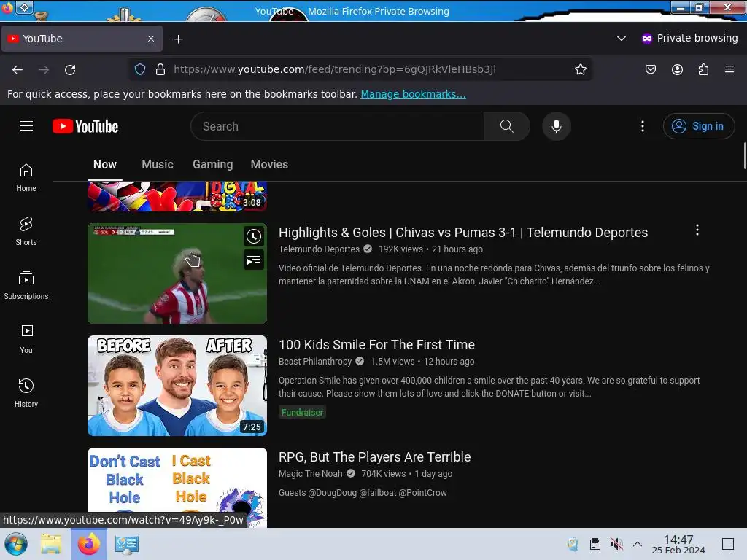747x560 pixels.
Task: Open the Cast Black Hole thumbnail
Action: click(177, 488)
